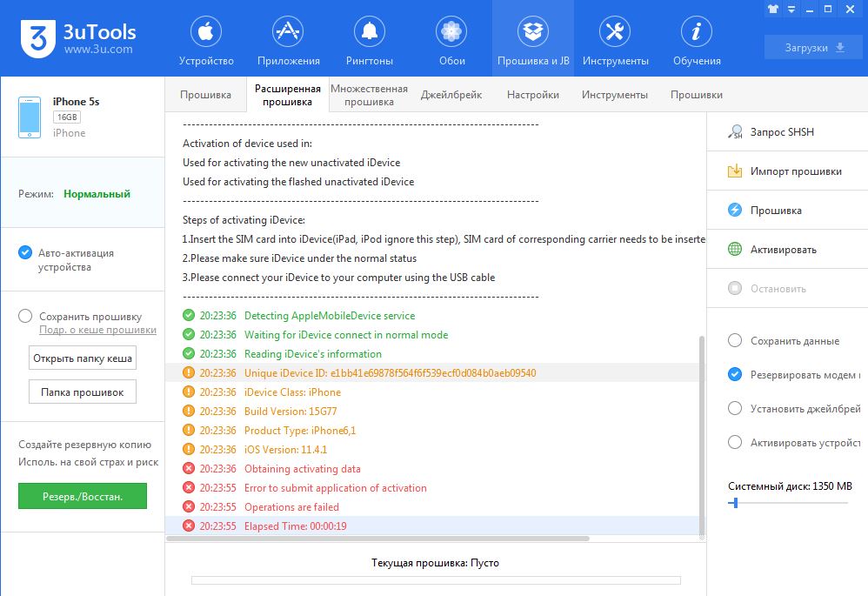Uncheck Авто-активация устройства checkbox

(25, 252)
